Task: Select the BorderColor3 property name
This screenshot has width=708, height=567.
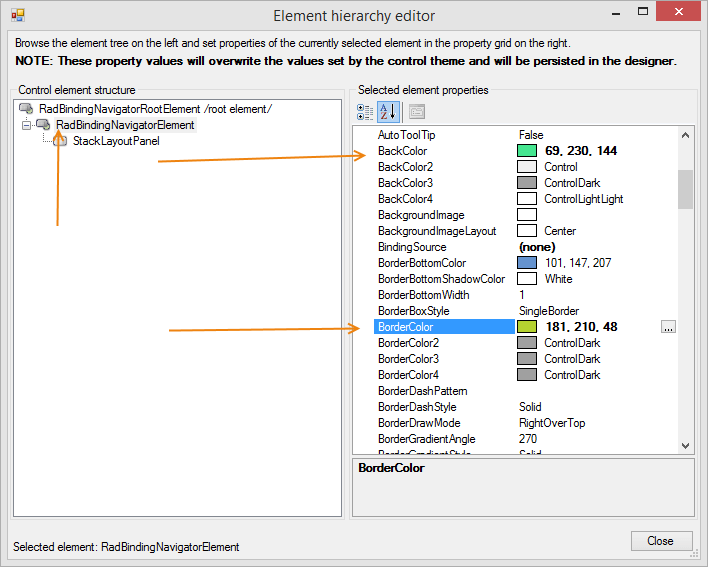Action: point(409,359)
